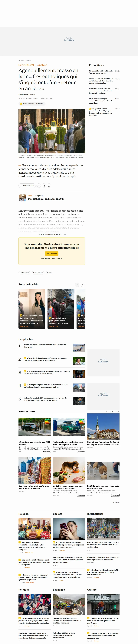This screenshot has width=138, height=644.
Task: Open Guerre en Ukraine jour 1392 live item
Action: pyautogui.click(x=101, y=81)
